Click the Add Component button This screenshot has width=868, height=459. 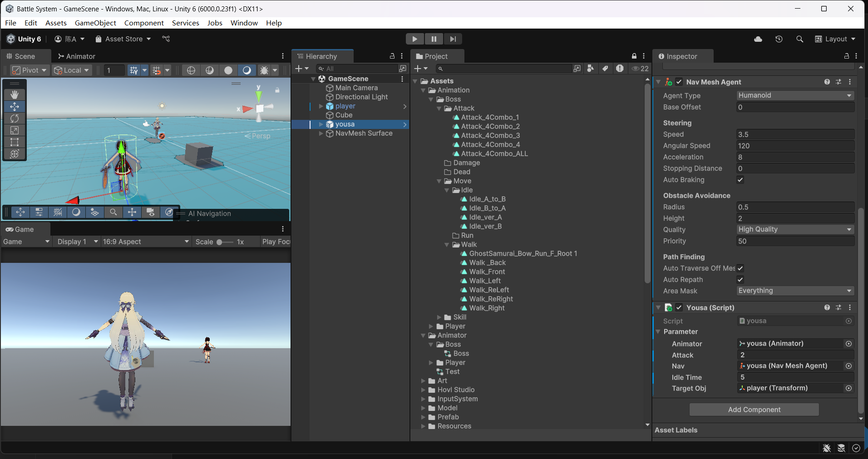tap(754, 410)
